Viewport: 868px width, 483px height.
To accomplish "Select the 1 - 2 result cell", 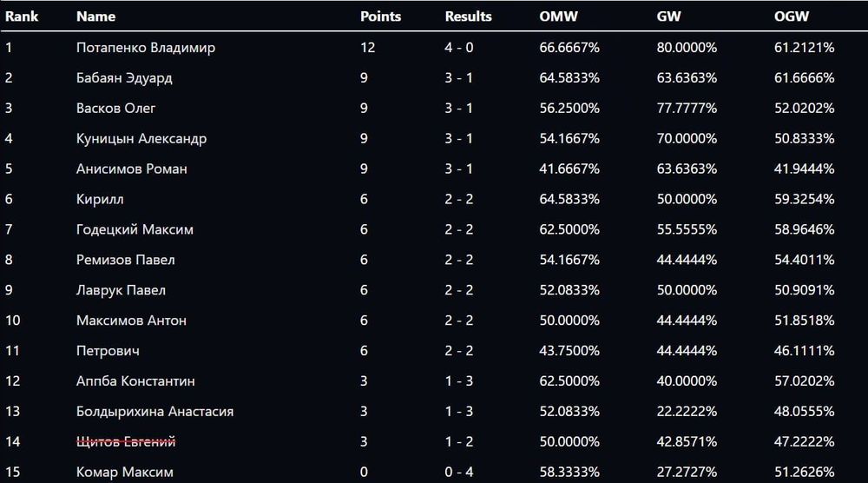I will pyautogui.click(x=459, y=442).
